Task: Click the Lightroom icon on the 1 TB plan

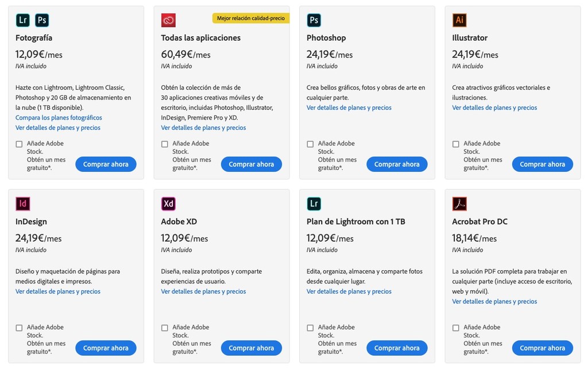Action: [x=314, y=203]
